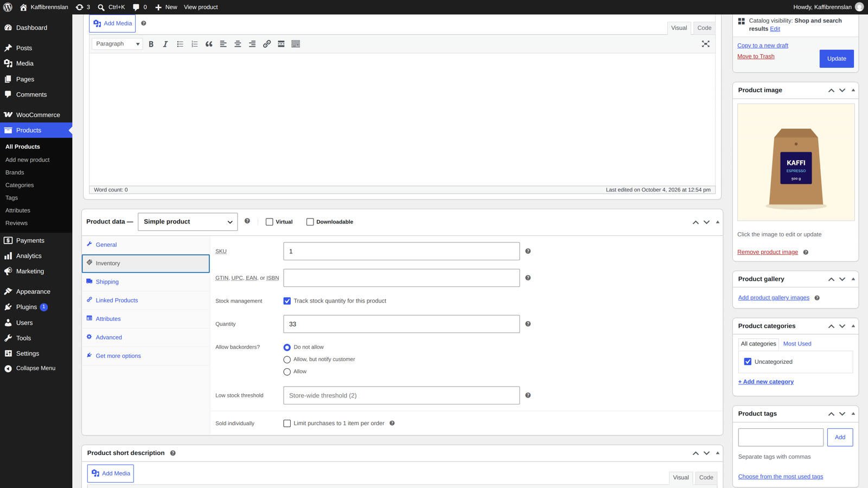The width and height of the screenshot is (868, 488).
Task: Select the 'Allow' backorders option
Action: point(287,372)
